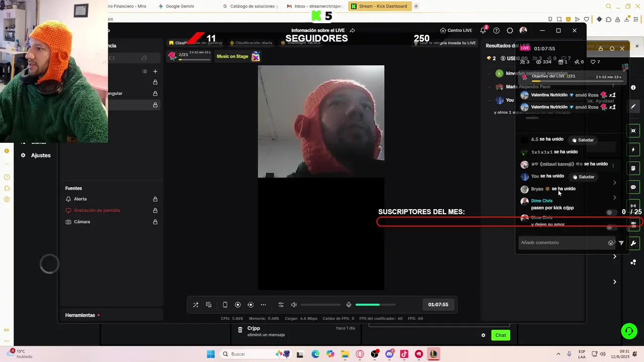Click the likes heart count showing 7
Image resolution: width=644 pixels, height=362 pixels.
coord(595,62)
